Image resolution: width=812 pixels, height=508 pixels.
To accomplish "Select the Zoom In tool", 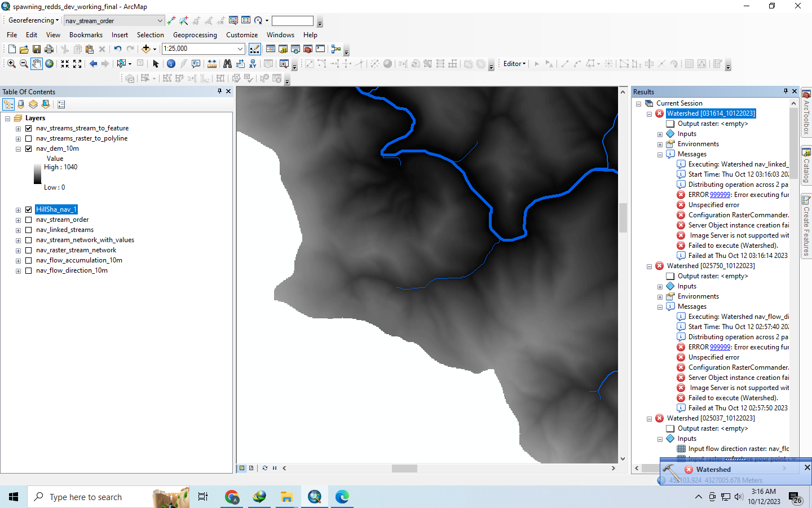I will click(x=11, y=64).
